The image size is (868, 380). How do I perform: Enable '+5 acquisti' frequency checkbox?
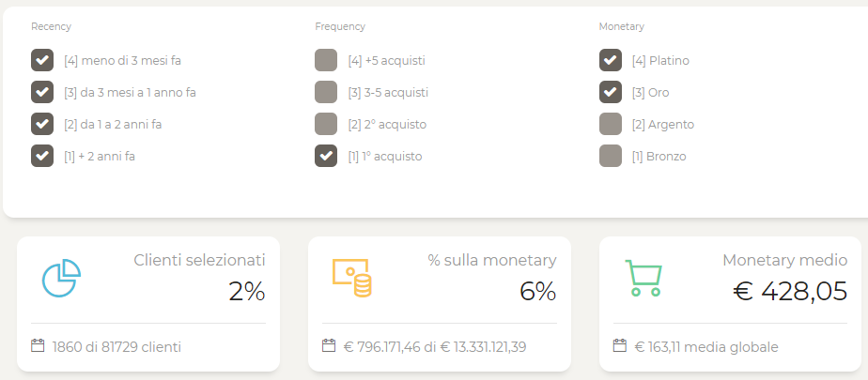pyautogui.click(x=326, y=60)
